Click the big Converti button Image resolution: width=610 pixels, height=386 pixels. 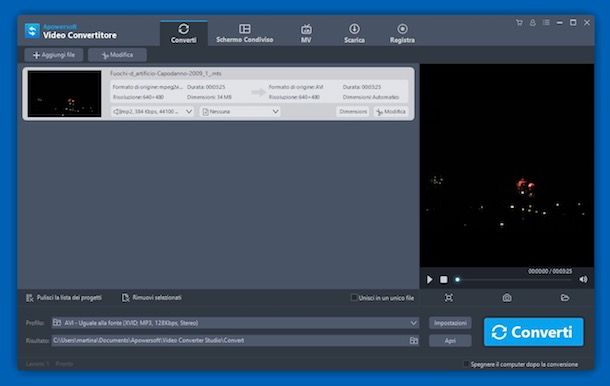pyautogui.click(x=534, y=332)
